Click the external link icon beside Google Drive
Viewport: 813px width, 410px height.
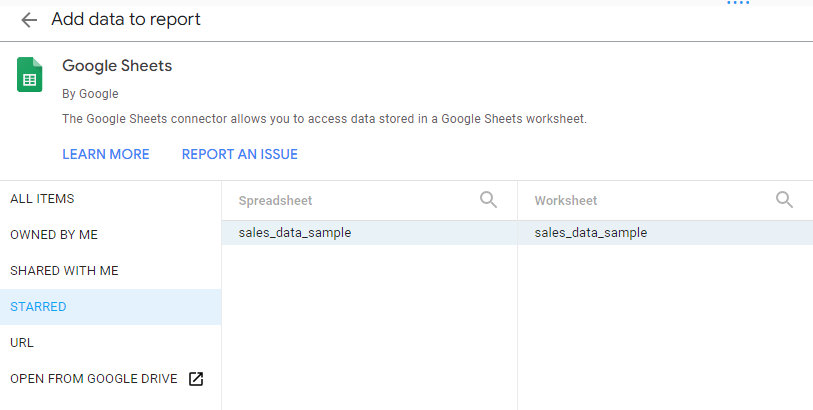[x=197, y=379]
